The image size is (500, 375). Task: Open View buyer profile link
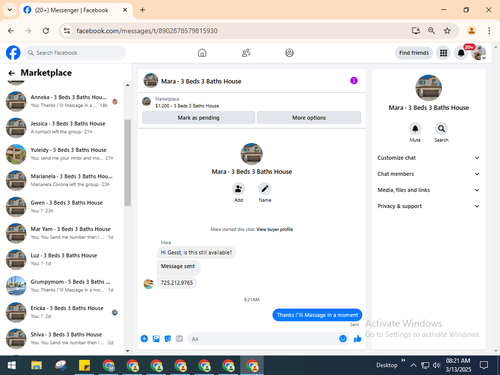(275, 229)
